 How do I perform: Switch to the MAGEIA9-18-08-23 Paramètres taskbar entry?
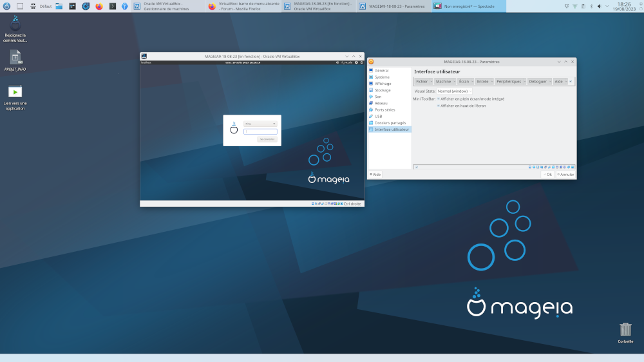(x=394, y=6)
